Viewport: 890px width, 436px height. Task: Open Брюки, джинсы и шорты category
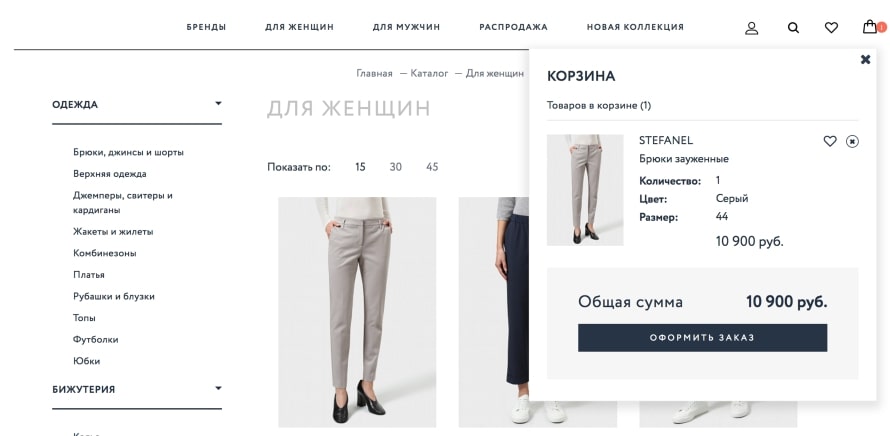[128, 152]
